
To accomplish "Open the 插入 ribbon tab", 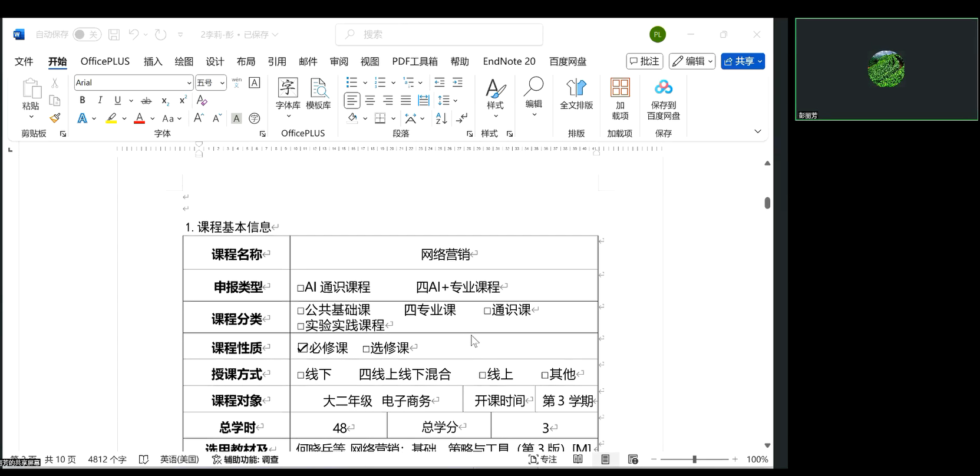I will pyautogui.click(x=153, y=61).
